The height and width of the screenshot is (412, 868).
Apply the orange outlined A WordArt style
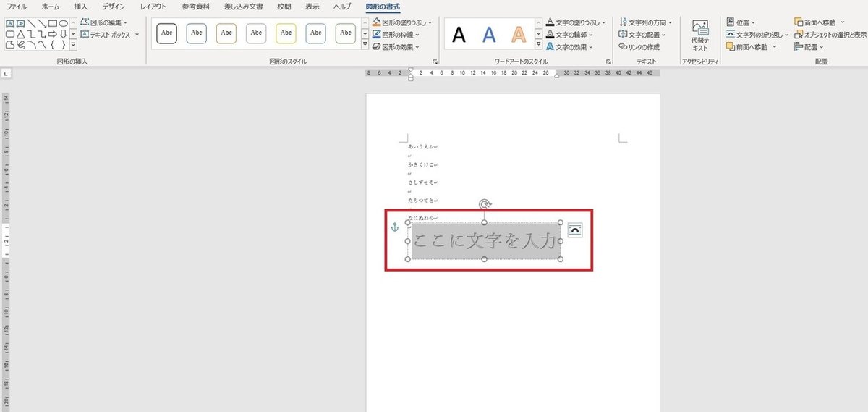[x=519, y=35]
